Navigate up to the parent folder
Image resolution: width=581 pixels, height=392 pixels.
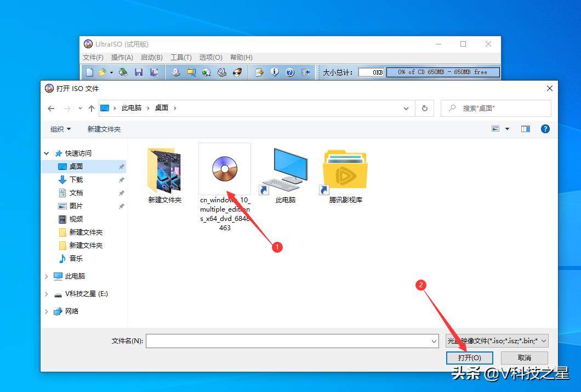[91, 108]
